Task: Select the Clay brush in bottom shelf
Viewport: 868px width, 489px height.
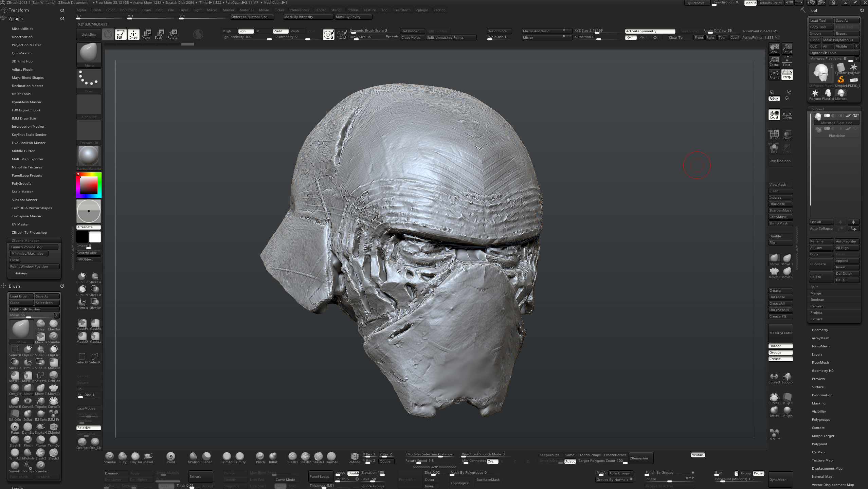Action: pos(123,458)
